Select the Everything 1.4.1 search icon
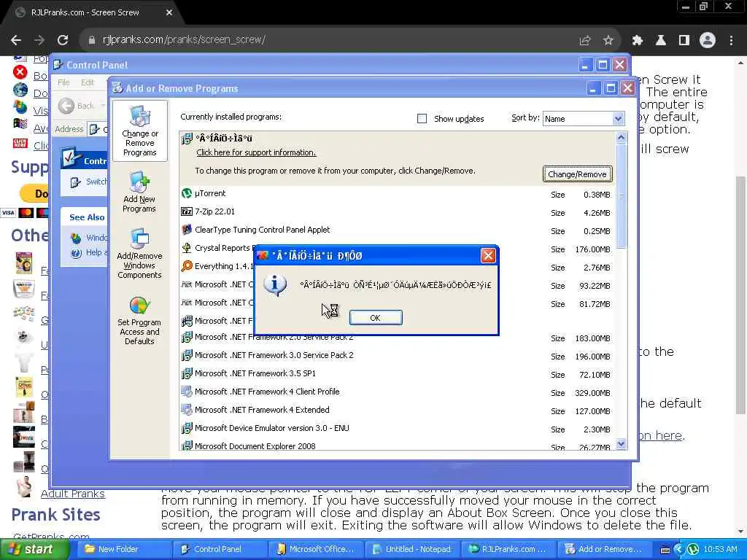The width and height of the screenshot is (747, 560). coord(187,266)
